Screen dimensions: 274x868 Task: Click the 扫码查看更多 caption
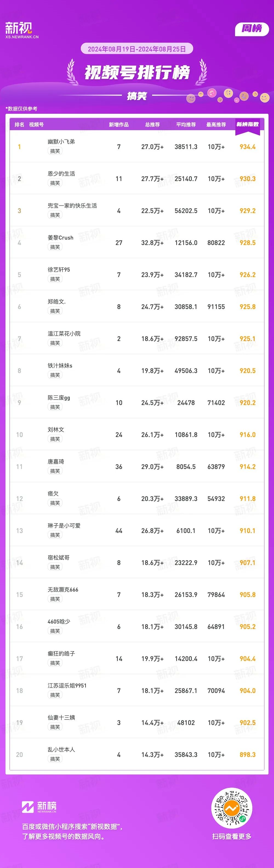(232, 836)
